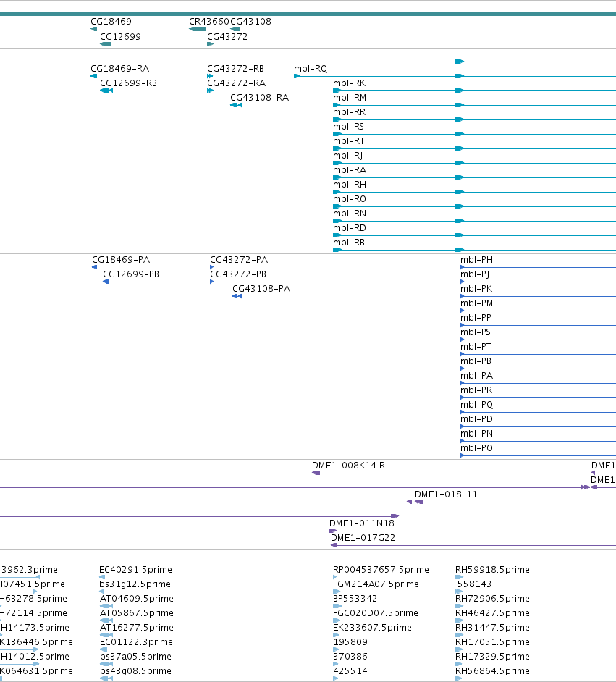Select the CG43272-PB protein label
616x682 pixels.
click(x=238, y=274)
